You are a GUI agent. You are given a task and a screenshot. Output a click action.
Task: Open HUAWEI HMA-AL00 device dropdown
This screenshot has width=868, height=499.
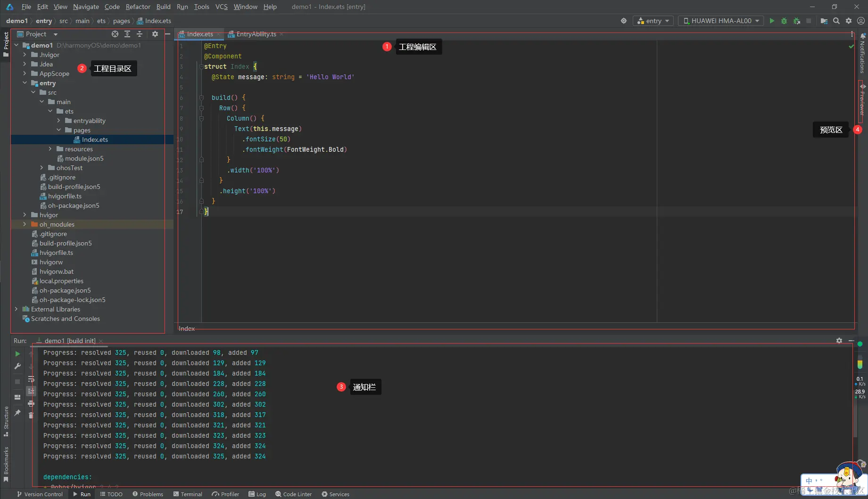click(x=721, y=21)
